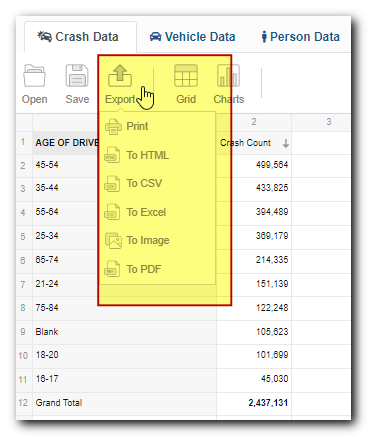368x437 pixels.
Task: Select the Crash Data tab
Action: [x=78, y=37]
